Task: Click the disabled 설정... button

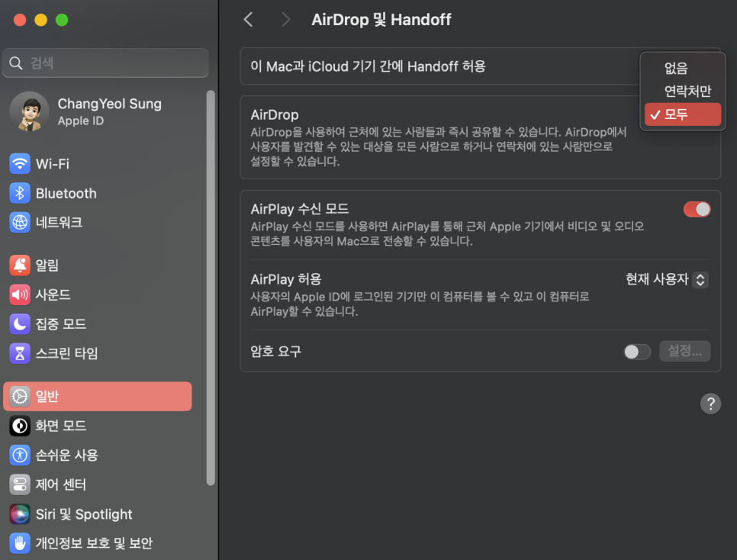Action: click(684, 351)
